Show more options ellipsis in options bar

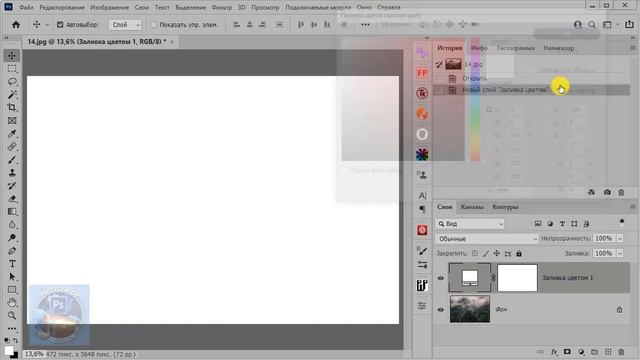coord(365,25)
